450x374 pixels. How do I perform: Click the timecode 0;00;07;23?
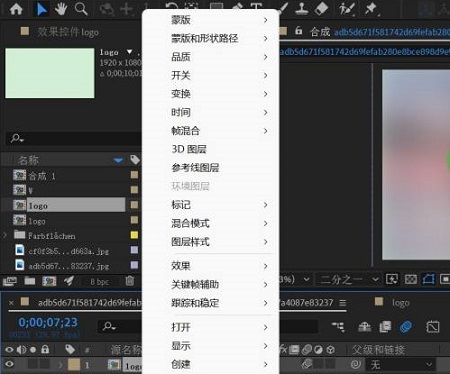click(48, 322)
